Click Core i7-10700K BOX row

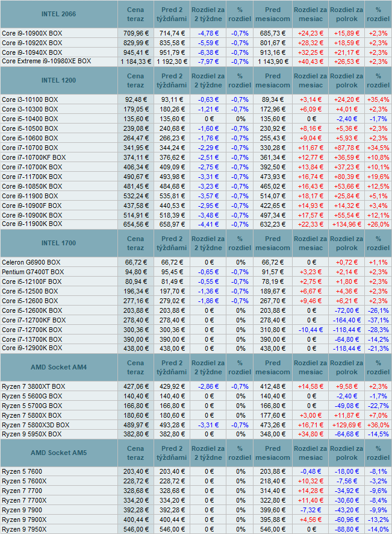[32, 167]
